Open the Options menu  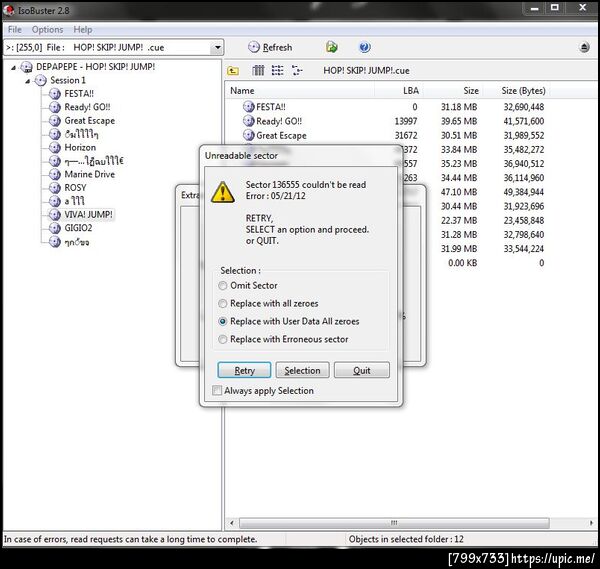pyautogui.click(x=47, y=29)
